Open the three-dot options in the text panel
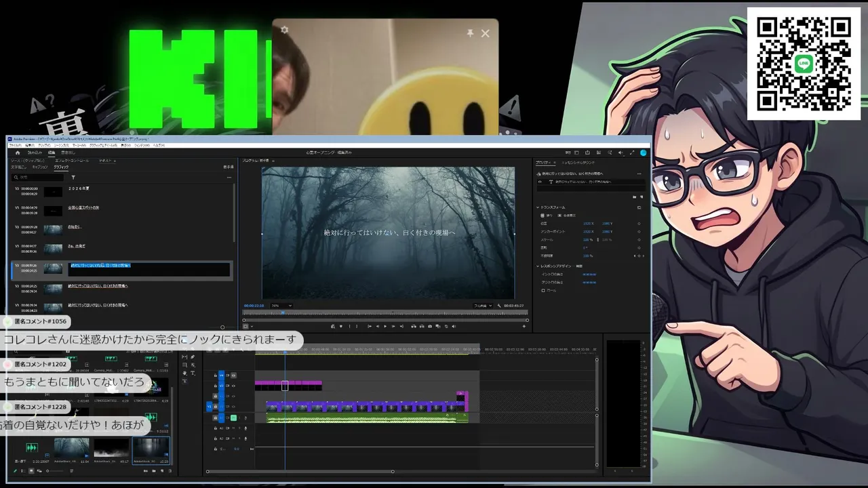 [229, 178]
